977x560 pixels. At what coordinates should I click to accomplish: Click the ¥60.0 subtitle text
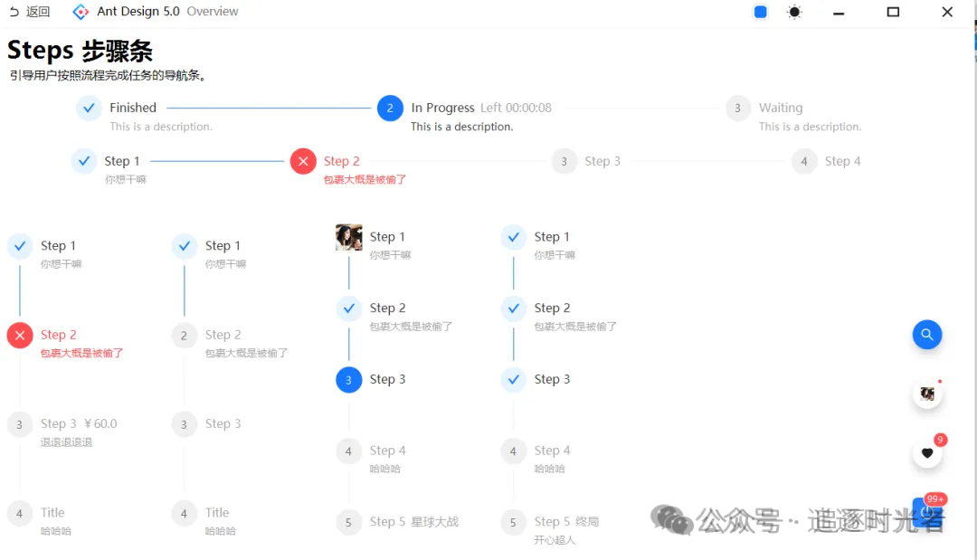click(100, 423)
